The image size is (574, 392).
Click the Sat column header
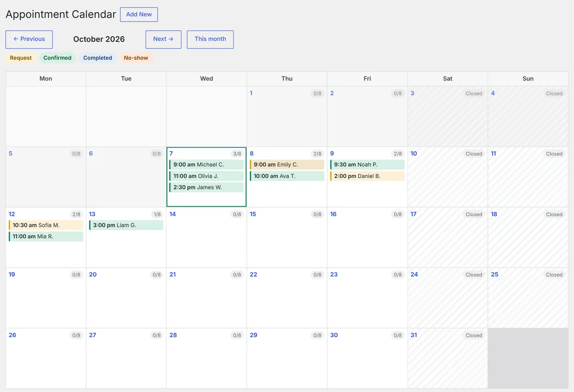[x=448, y=78]
